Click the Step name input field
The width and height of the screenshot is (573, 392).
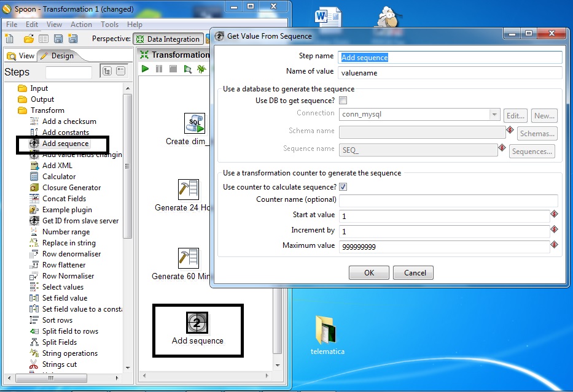point(450,57)
